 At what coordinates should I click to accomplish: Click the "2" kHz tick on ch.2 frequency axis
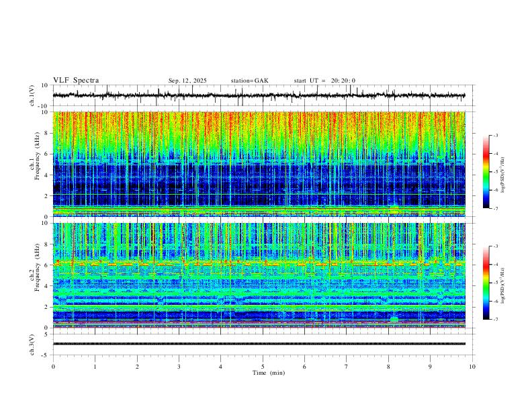47,307
